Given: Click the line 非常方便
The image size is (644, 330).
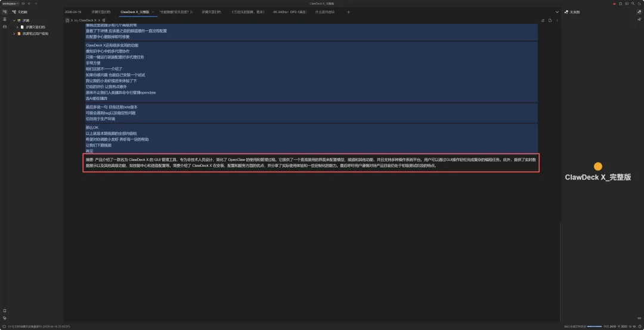Looking at the screenshot, I should click(93, 63).
